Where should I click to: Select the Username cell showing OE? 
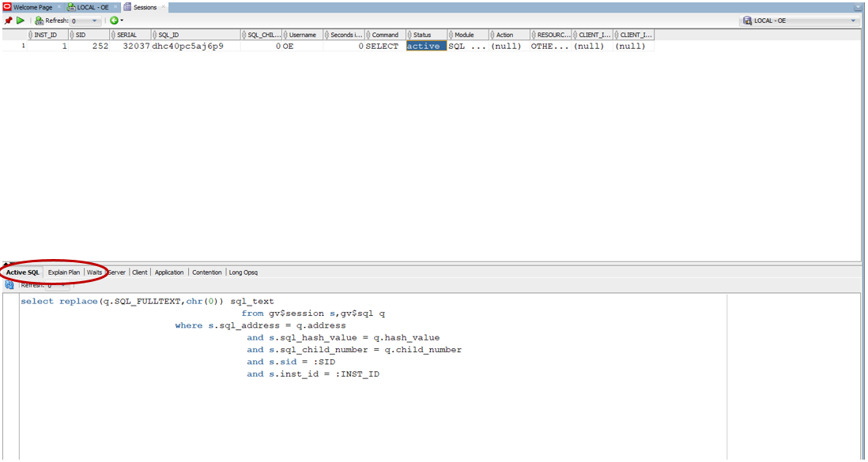(x=302, y=47)
